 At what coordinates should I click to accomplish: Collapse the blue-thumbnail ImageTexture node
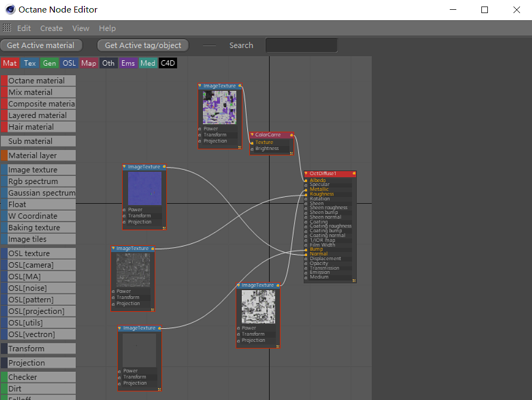tap(124, 167)
